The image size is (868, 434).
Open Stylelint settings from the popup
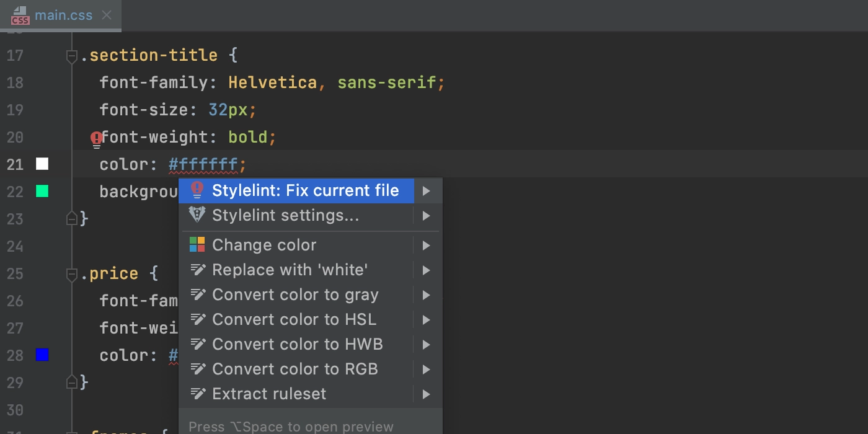296,215
